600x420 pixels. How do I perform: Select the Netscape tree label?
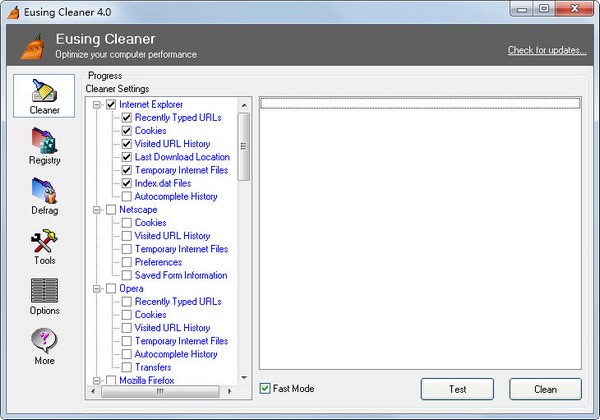(x=138, y=210)
